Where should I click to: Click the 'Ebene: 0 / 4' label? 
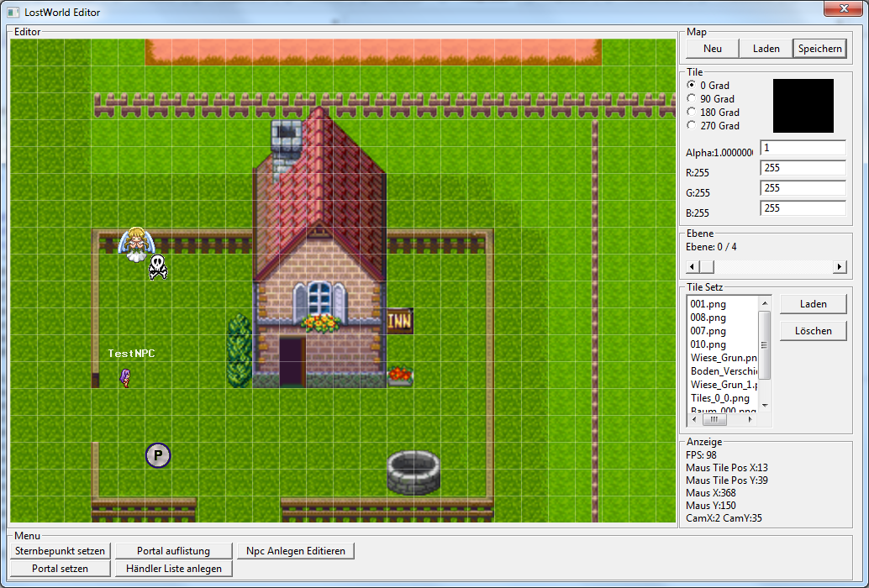click(711, 247)
